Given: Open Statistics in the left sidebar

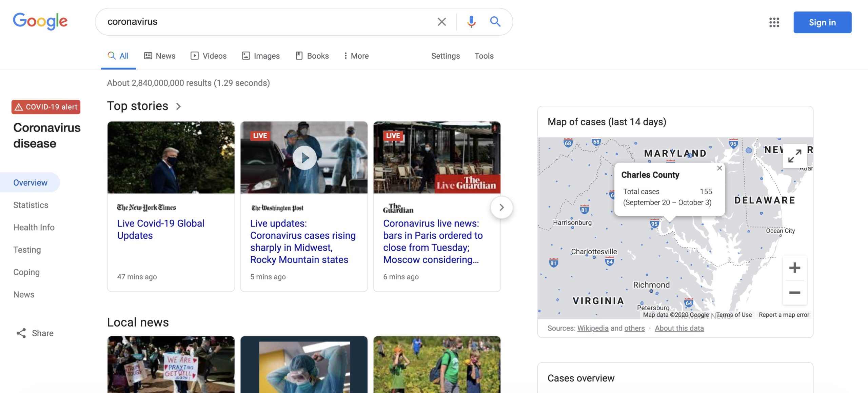Looking at the screenshot, I should coord(31,205).
